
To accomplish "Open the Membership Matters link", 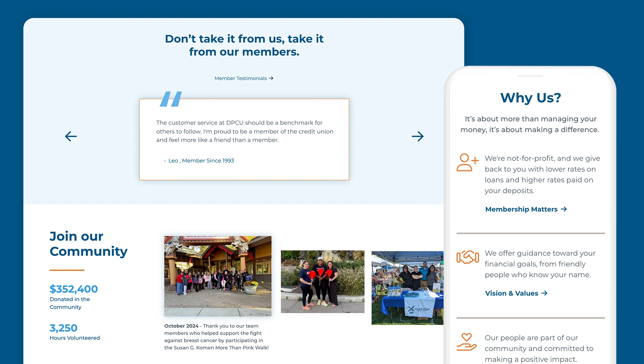I will [x=526, y=209].
